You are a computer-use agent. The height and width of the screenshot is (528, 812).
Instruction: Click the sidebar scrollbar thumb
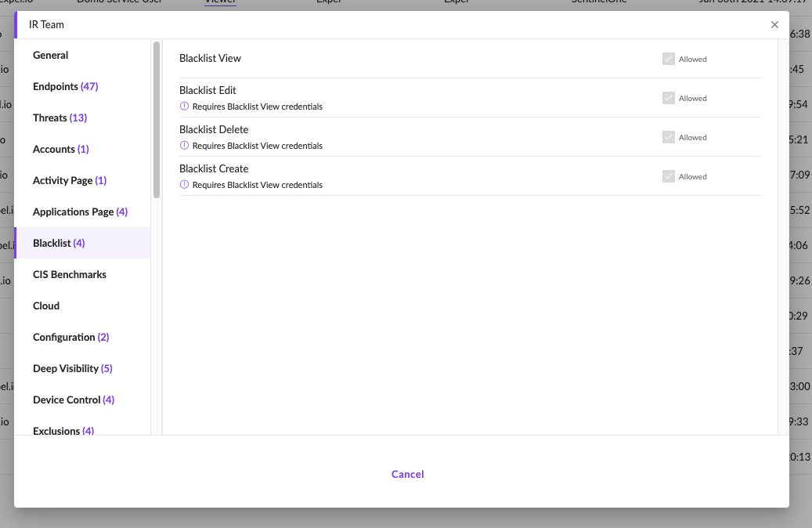(x=157, y=120)
